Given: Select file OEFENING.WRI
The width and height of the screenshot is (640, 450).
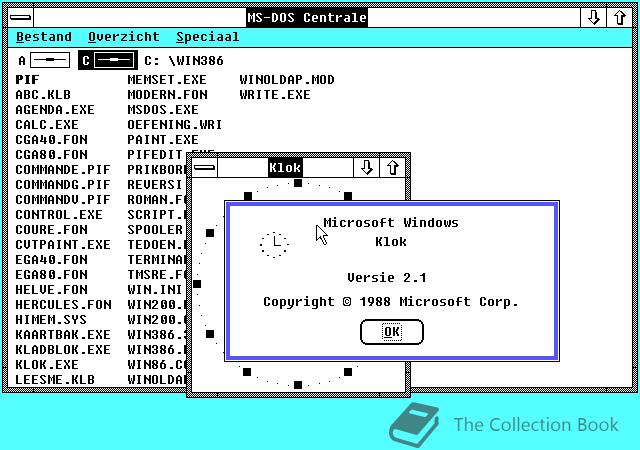Looking at the screenshot, I should (175, 125).
